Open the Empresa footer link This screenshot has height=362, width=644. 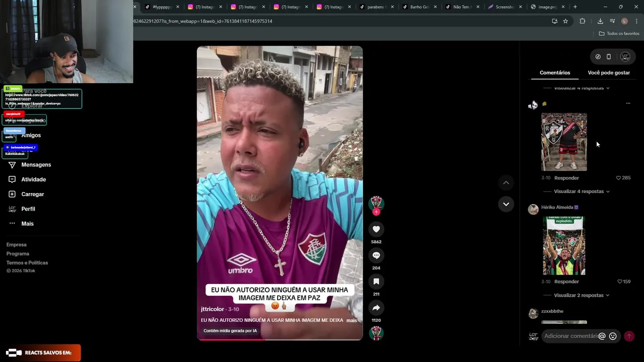coord(17,245)
